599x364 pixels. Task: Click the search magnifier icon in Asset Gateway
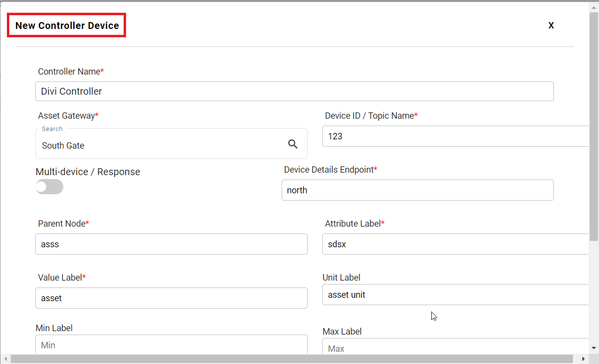pos(293,144)
